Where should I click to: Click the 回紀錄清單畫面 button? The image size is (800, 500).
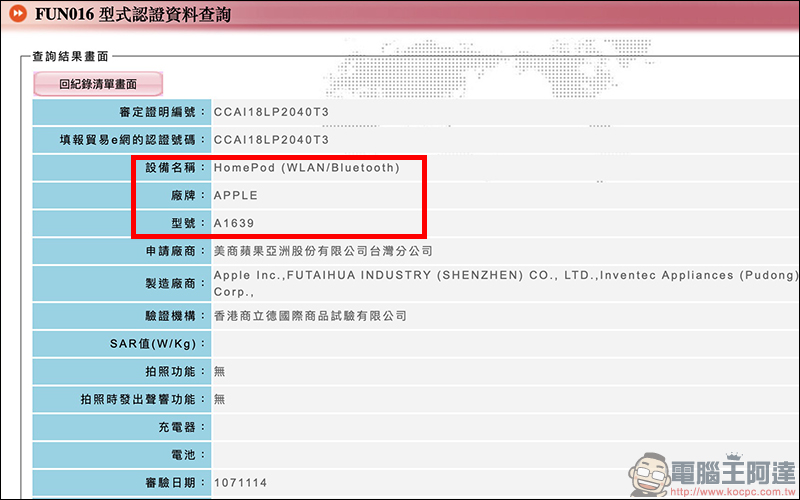click(x=98, y=84)
